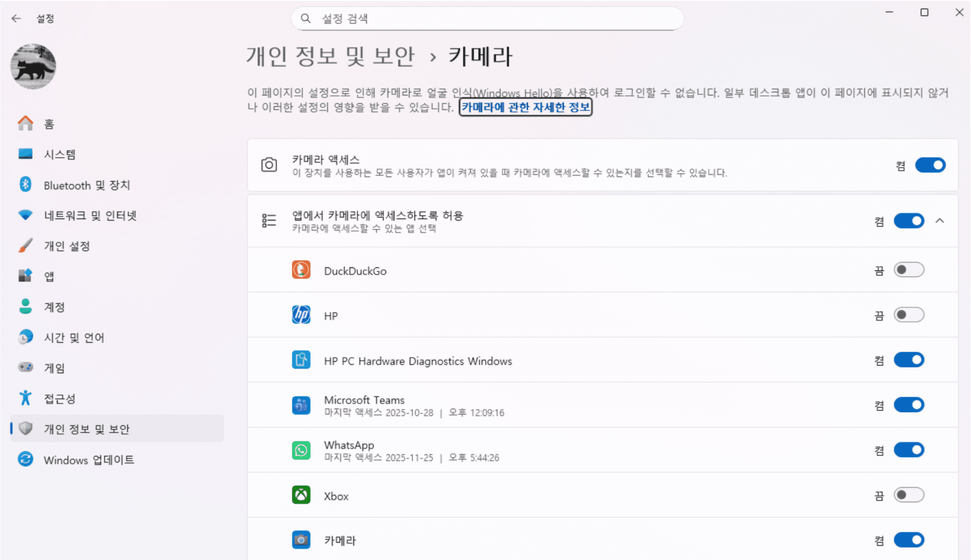Open the 카메라에 관한 자세한 정보 link
The image size is (971, 560).
(525, 107)
